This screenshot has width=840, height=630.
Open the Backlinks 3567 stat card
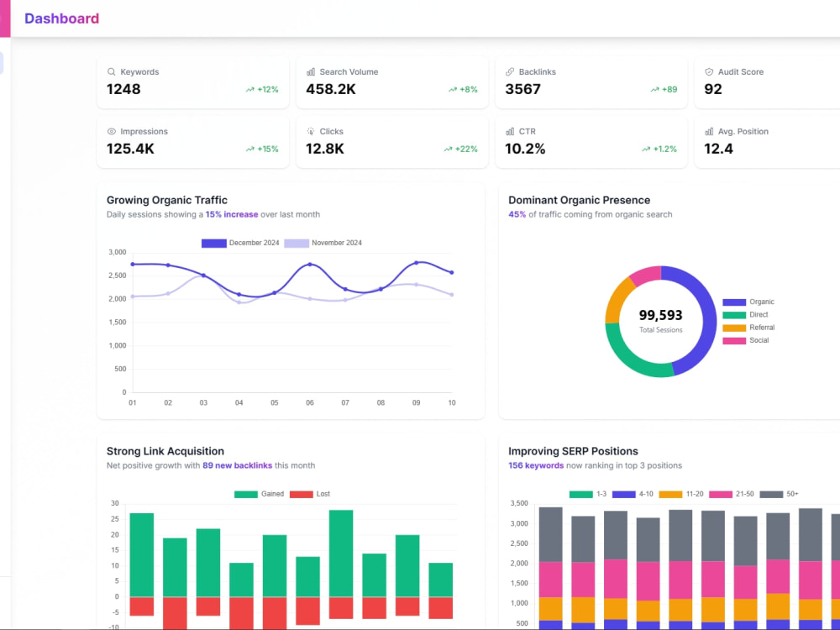pyautogui.click(x=591, y=82)
